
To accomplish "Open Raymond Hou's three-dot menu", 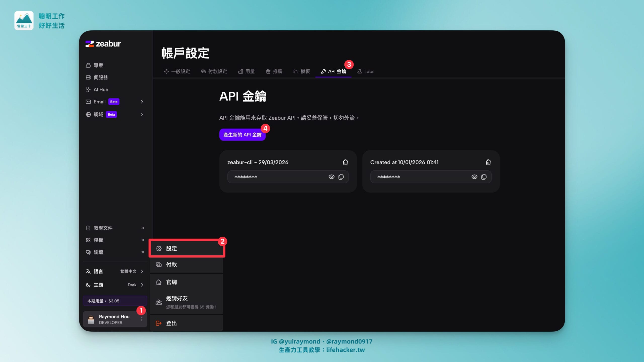I will (x=142, y=319).
